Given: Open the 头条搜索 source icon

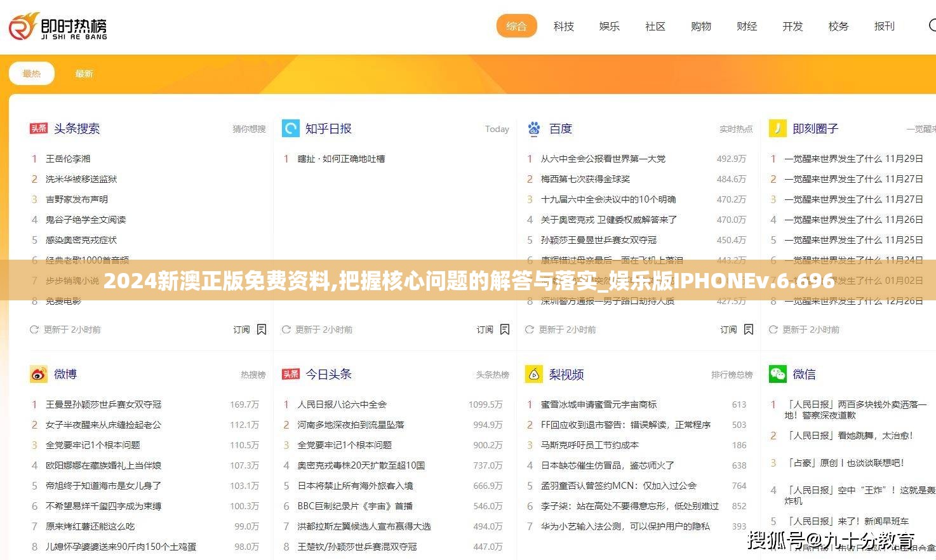Looking at the screenshot, I should [39, 128].
